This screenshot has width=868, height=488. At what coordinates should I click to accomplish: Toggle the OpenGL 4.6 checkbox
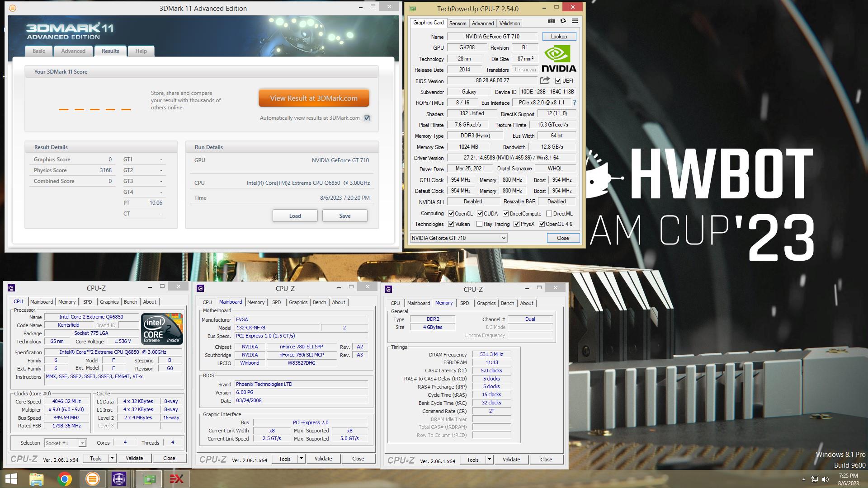pyautogui.click(x=542, y=224)
